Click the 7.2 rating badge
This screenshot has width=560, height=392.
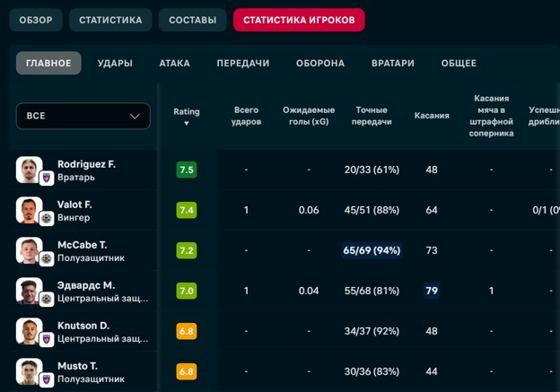(x=187, y=250)
